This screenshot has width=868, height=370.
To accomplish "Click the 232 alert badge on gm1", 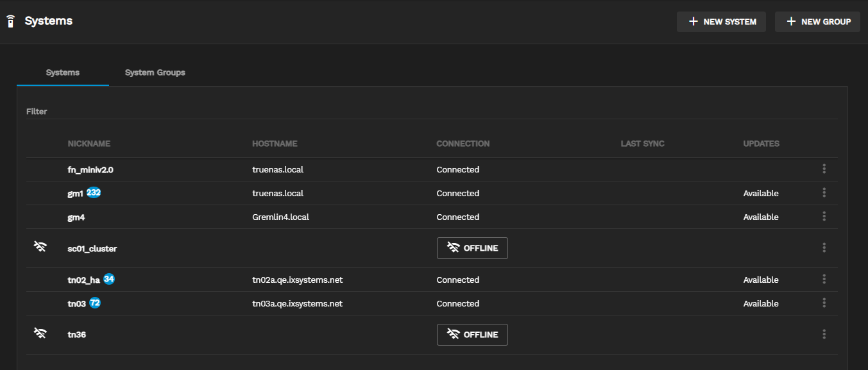I will (94, 192).
